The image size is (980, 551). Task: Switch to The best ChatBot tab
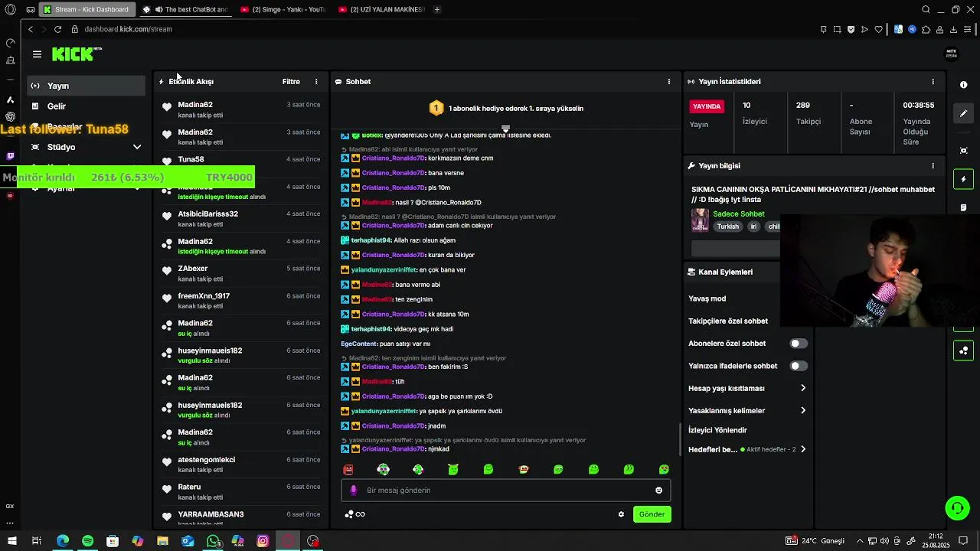[186, 9]
